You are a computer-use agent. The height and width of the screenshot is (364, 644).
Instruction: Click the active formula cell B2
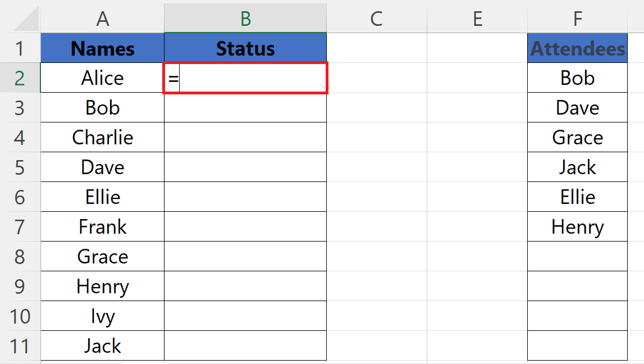click(x=245, y=78)
